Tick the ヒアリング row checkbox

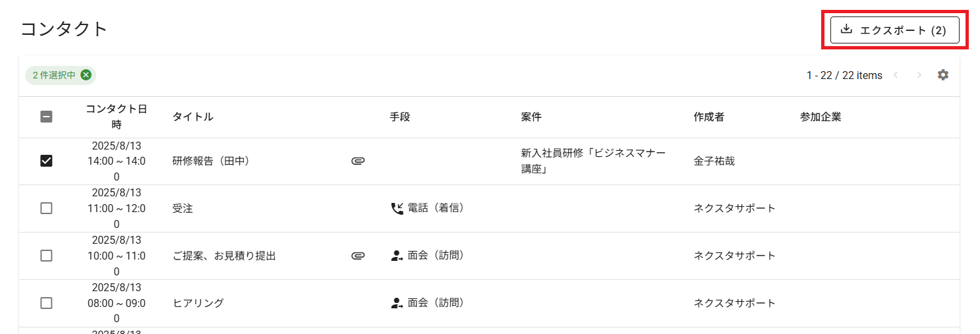coord(46,303)
